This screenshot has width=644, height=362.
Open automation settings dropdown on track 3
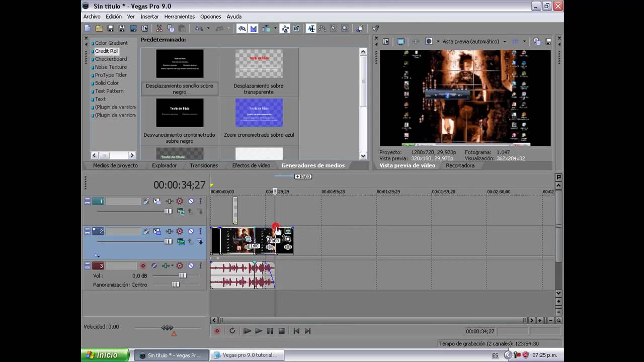click(x=172, y=266)
